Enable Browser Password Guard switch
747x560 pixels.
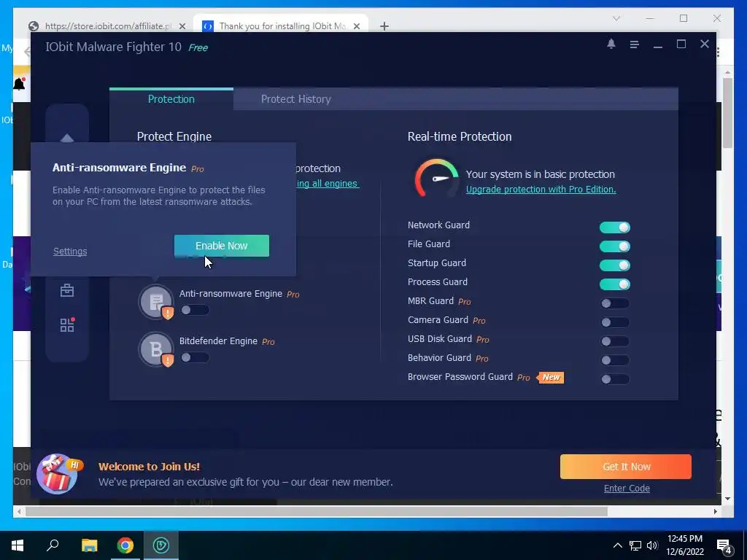pos(614,379)
